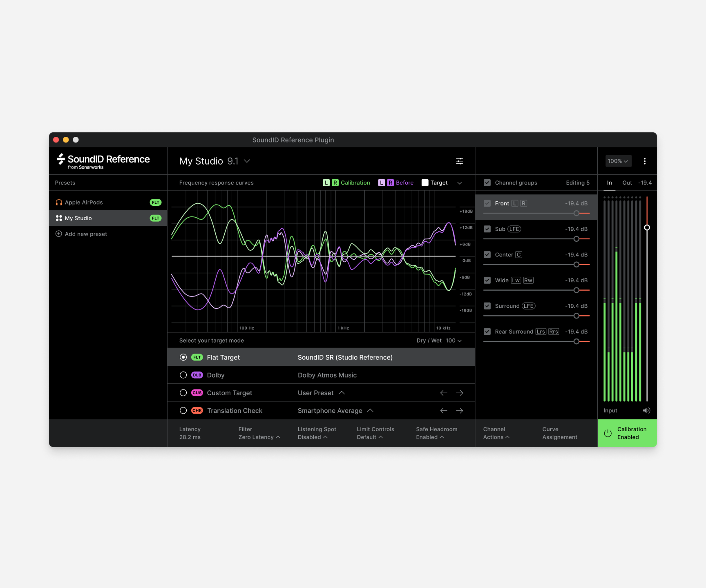Adjust the Front channel level slider
This screenshot has width=706, height=588.
(x=576, y=213)
